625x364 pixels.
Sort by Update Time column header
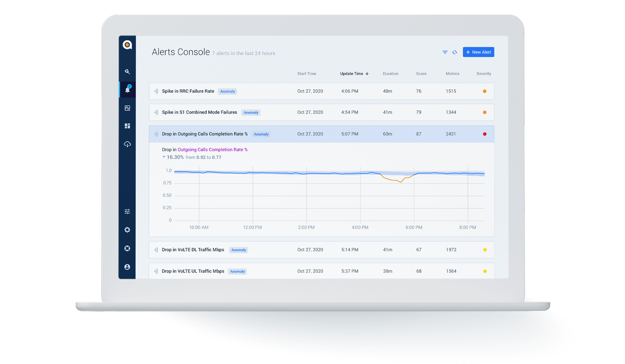click(x=354, y=74)
